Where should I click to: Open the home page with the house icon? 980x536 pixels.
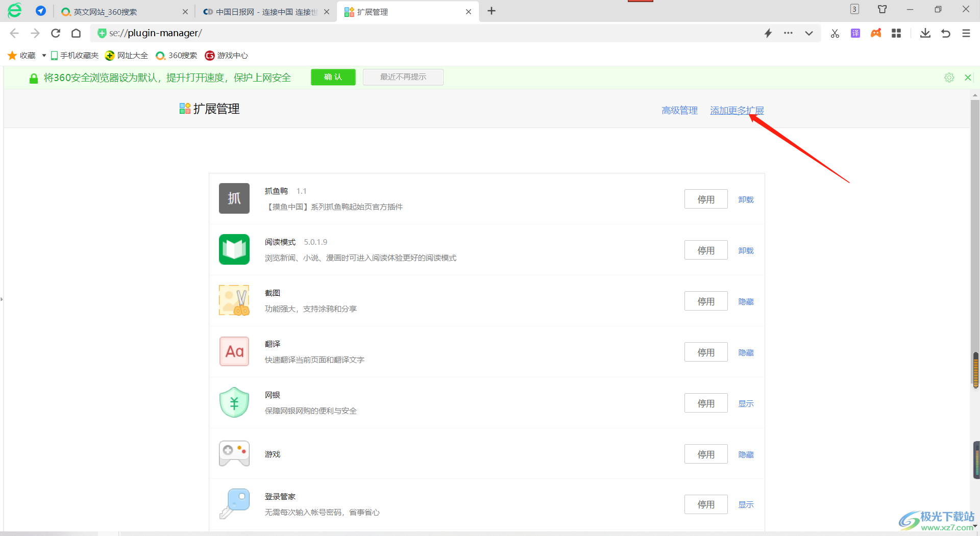click(x=76, y=33)
